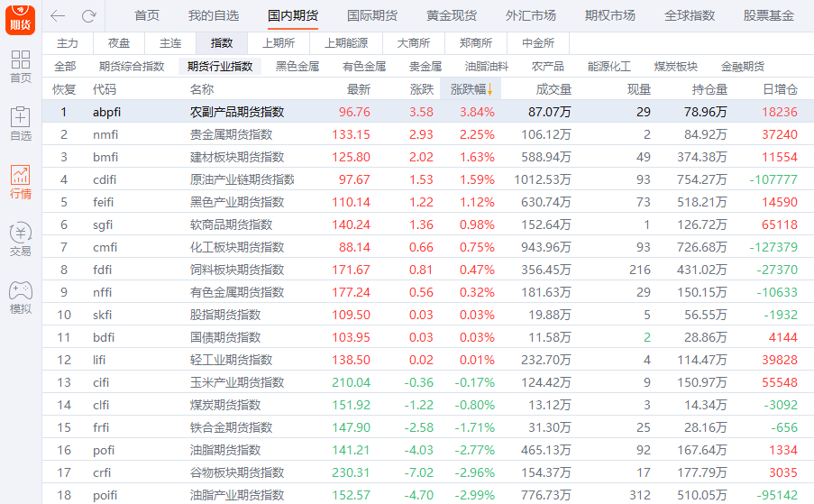Filter by 有色金属 category
This screenshot has height=504, width=814.
(x=364, y=67)
